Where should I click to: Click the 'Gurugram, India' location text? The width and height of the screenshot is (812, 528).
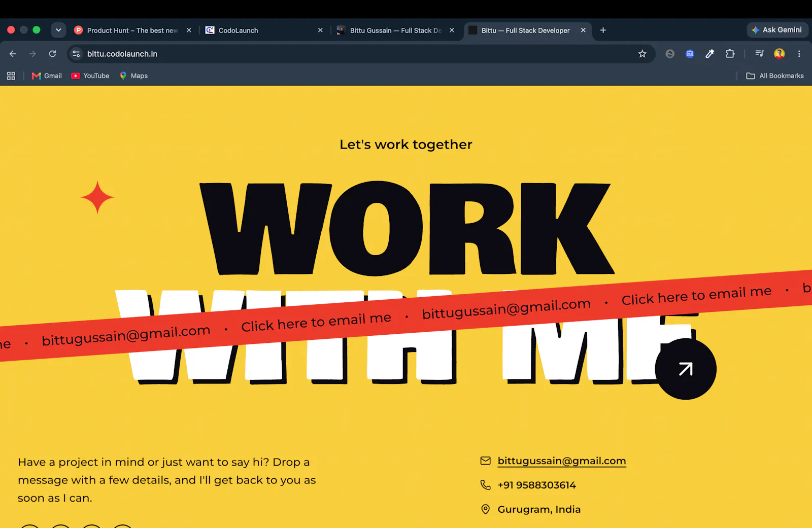coord(539,509)
